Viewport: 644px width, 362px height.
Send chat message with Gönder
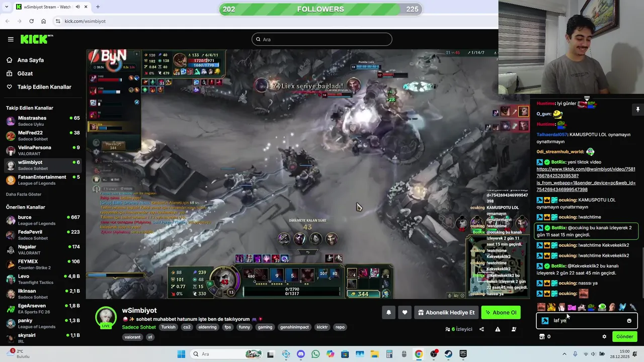point(625,337)
